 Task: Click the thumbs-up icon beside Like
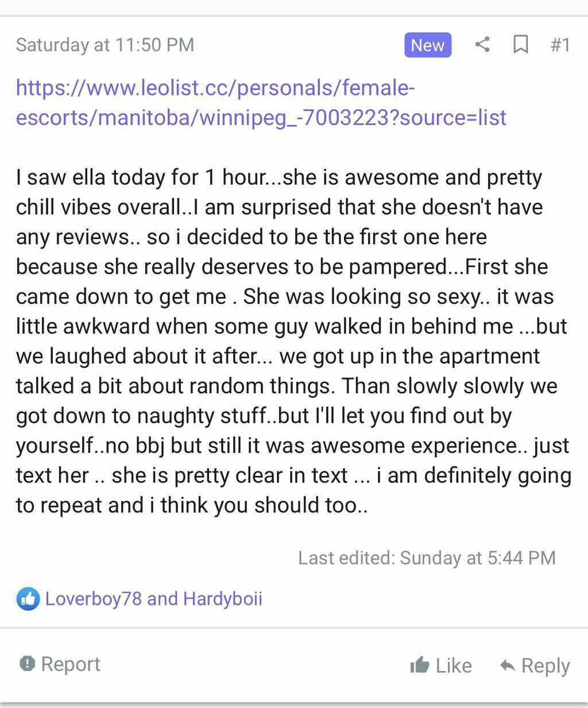420,665
